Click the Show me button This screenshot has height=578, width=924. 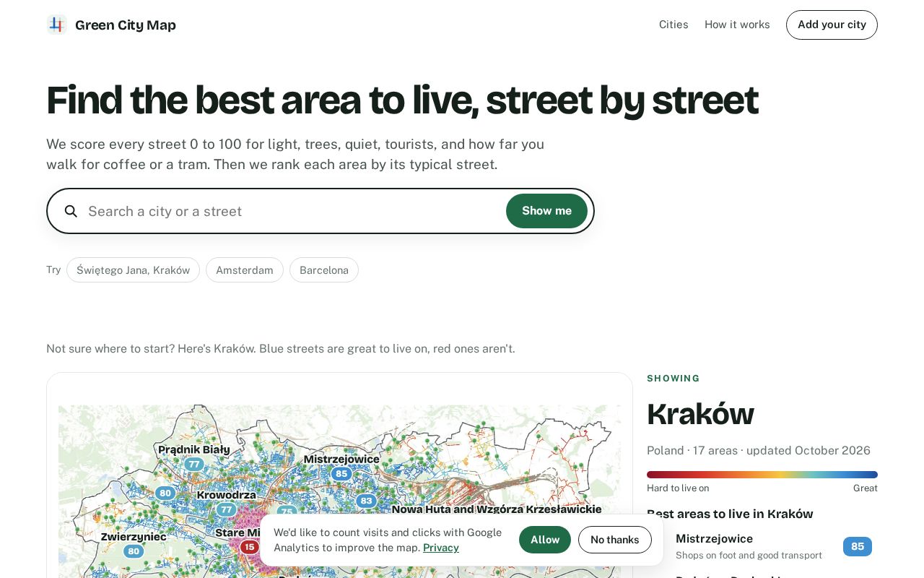(546, 211)
